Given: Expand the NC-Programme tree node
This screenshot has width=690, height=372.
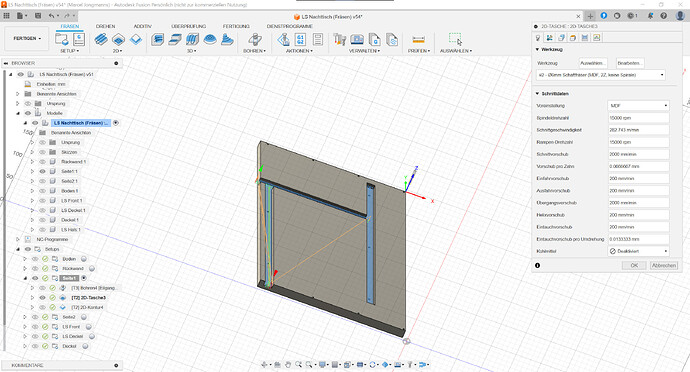Looking at the screenshot, I should (x=18, y=239).
